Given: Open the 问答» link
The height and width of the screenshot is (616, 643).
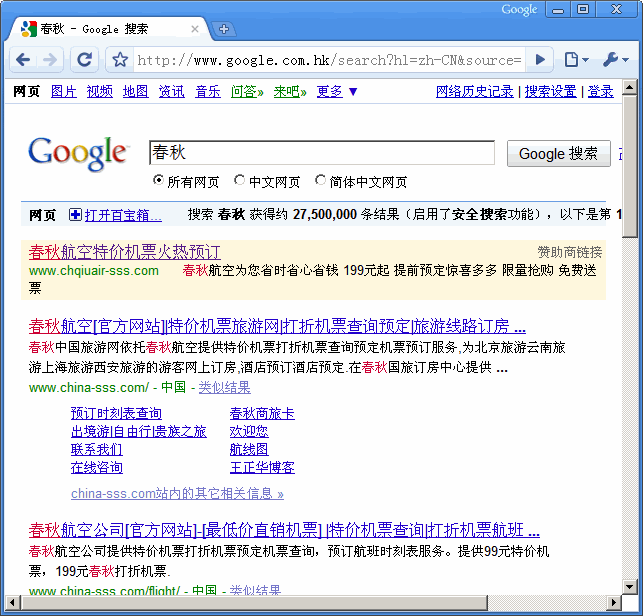Looking at the screenshot, I should [x=247, y=91].
